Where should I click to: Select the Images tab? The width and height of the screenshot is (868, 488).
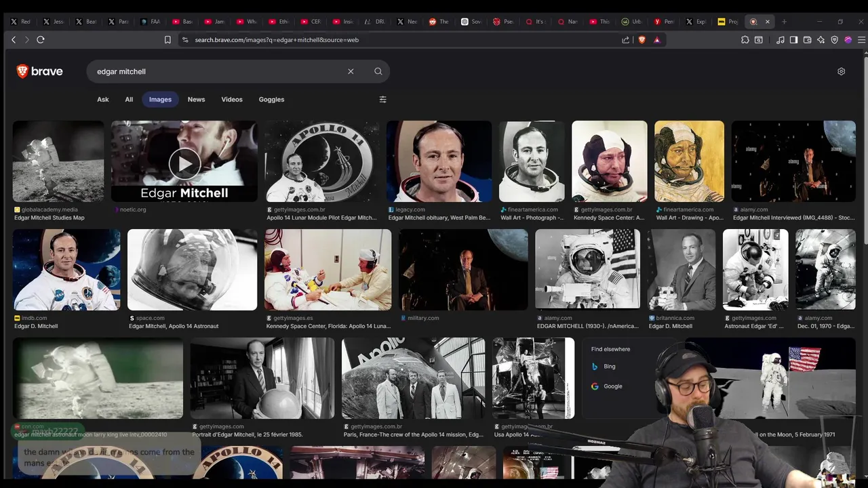pos(160,100)
